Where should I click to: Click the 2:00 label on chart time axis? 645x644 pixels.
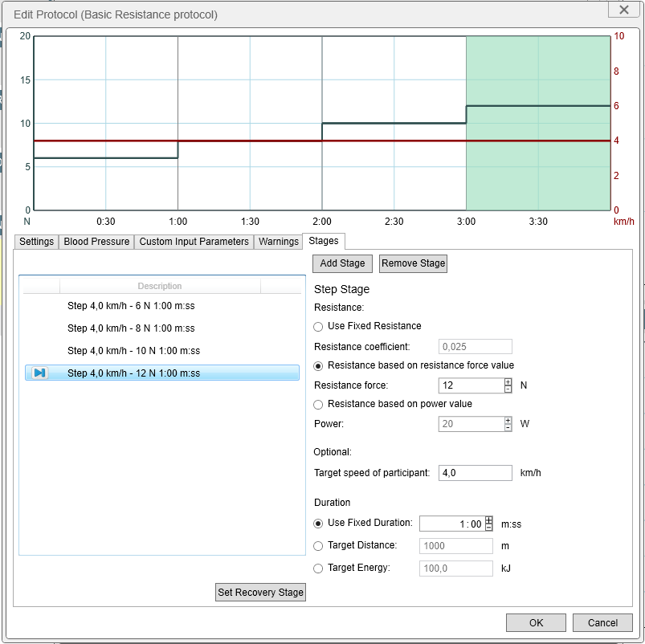[321, 222]
